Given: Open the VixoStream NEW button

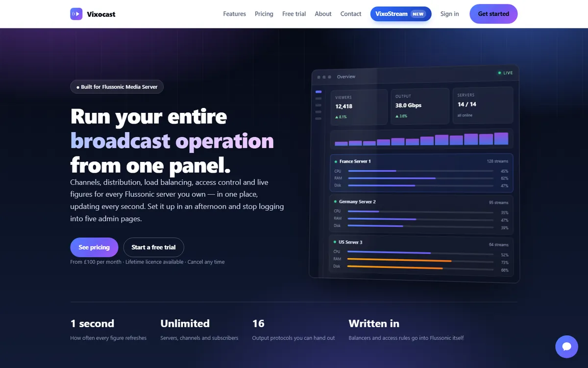Looking at the screenshot, I should [x=401, y=14].
